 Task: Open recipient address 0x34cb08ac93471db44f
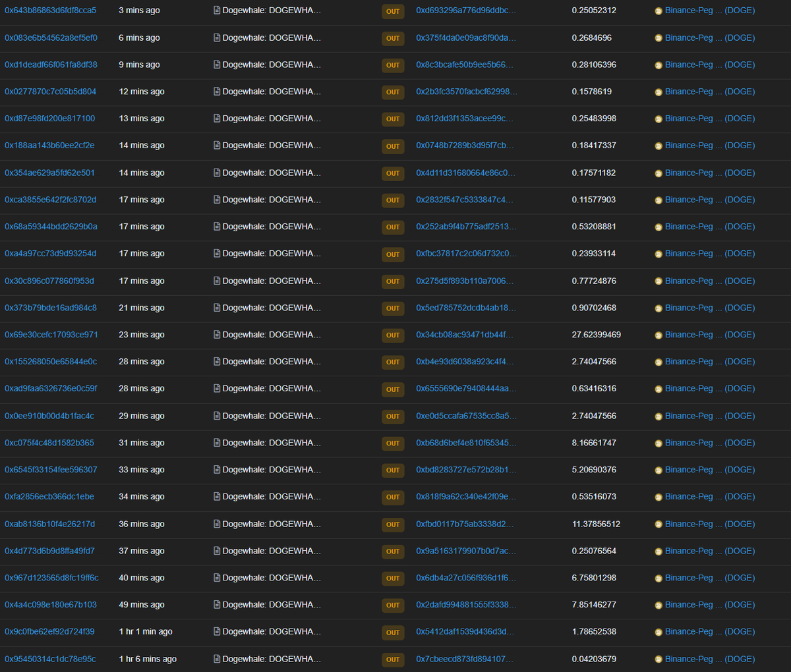point(465,335)
